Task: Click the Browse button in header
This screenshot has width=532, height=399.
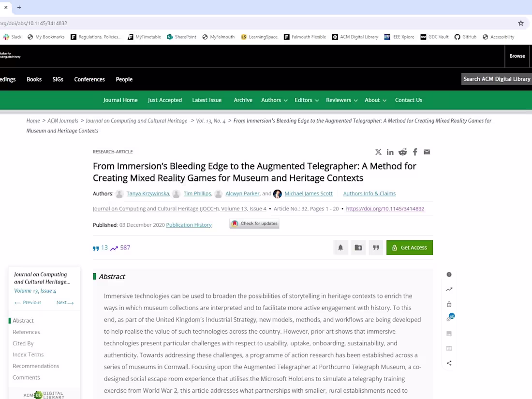Action: click(517, 56)
